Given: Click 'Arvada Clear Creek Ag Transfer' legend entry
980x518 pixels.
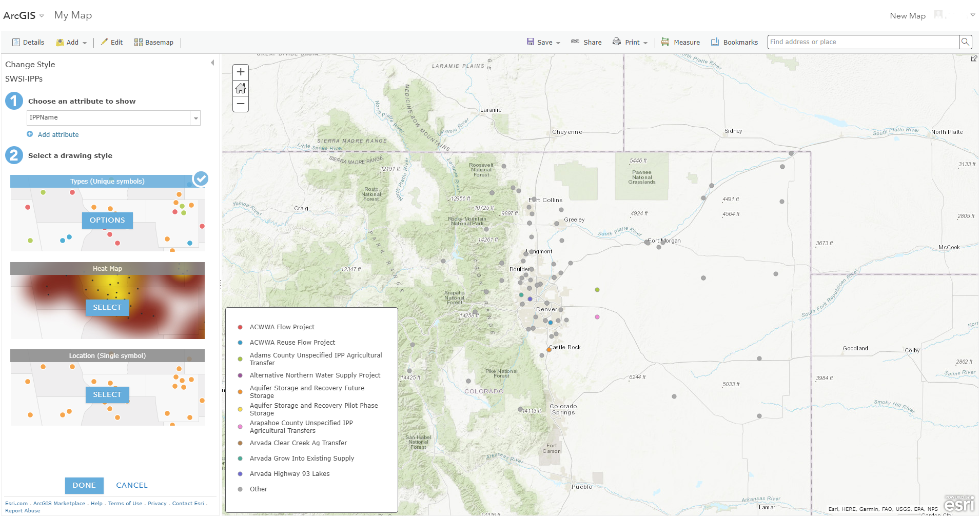Looking at the screenshot, I should (x=298, y=443).
